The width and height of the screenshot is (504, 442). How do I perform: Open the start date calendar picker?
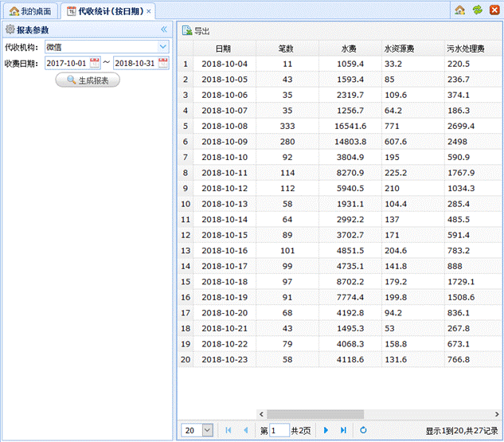point(95,63)
